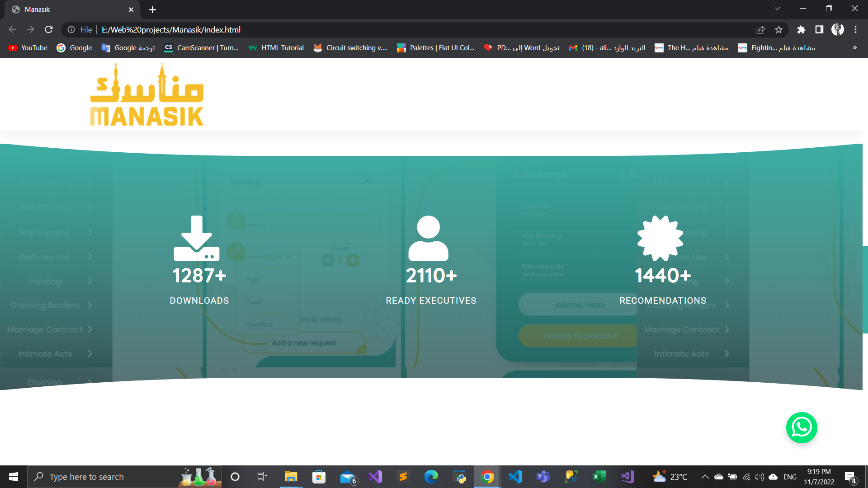Open WhatsApp via the green floating button
868x488 pixels.
[802, 427]
